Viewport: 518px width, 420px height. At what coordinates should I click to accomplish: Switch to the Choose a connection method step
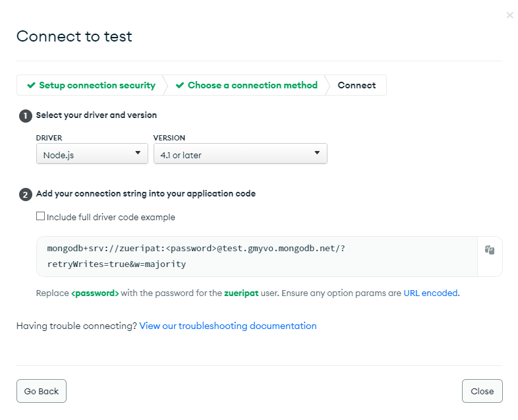point(252,85)
